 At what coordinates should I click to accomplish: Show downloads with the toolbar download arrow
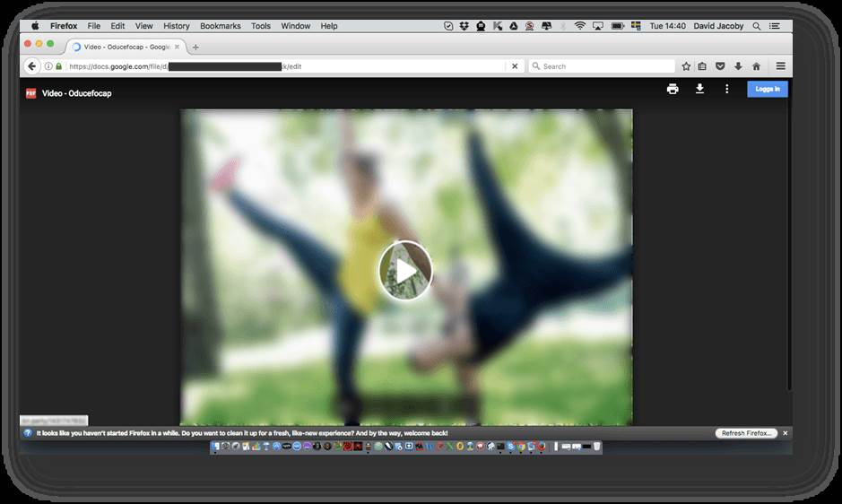coord(738,66)
